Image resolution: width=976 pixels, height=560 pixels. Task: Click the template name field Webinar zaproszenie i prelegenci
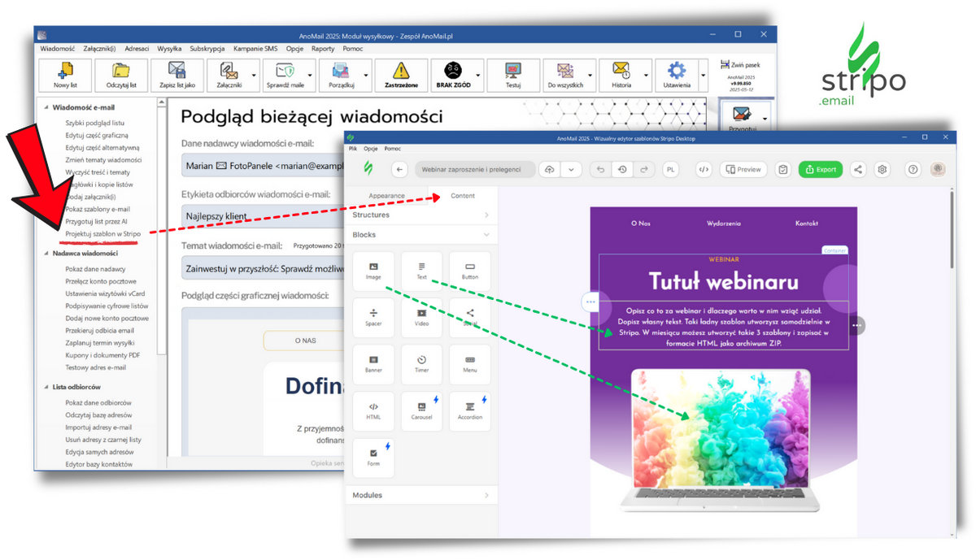(x=476, y=170)
